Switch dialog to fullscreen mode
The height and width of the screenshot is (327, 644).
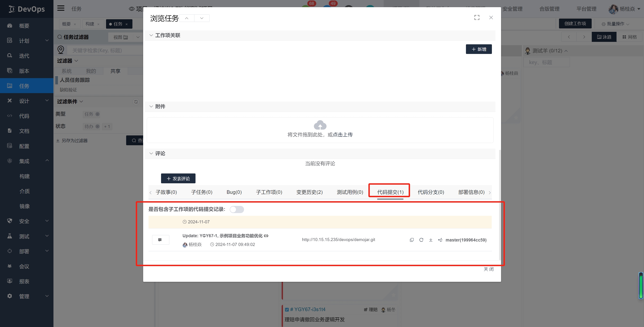(477, 17)
